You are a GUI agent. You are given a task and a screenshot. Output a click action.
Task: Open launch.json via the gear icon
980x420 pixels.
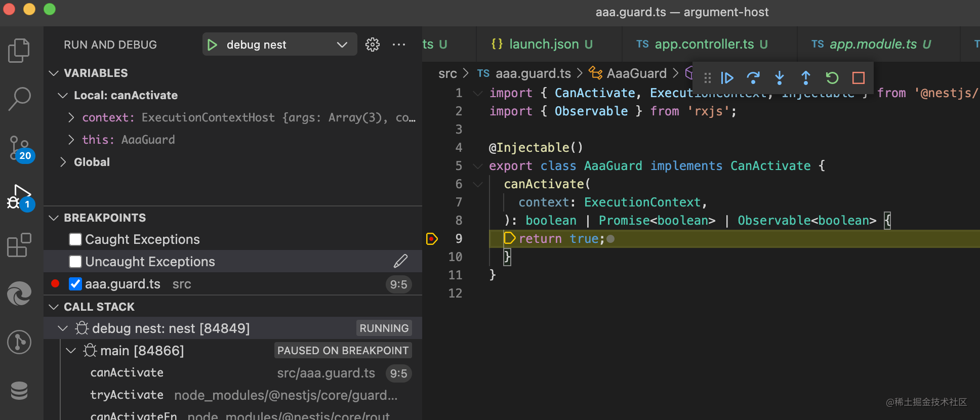click(373, 45)
